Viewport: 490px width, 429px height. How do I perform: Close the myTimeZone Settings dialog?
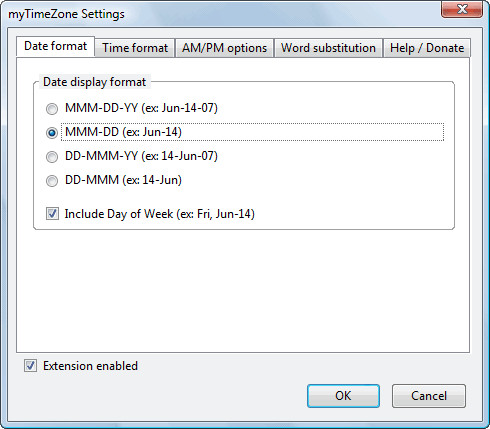click(x=462, y=9)
